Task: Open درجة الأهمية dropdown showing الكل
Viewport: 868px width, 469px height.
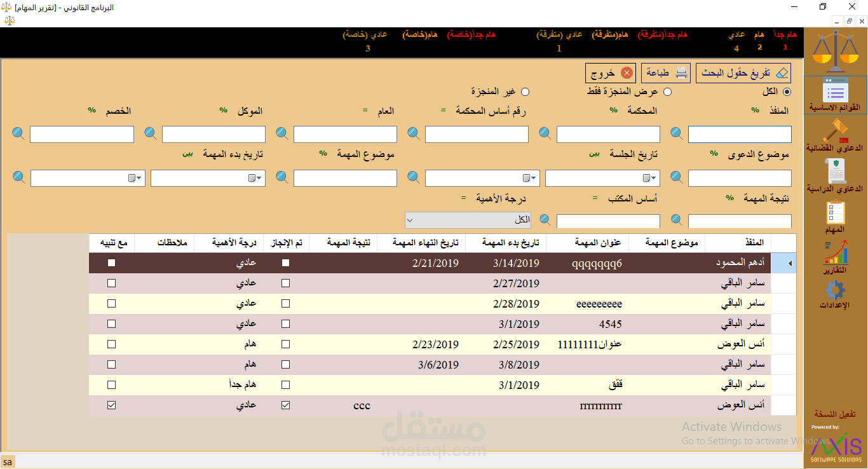Action: click(x=468, y=220)
